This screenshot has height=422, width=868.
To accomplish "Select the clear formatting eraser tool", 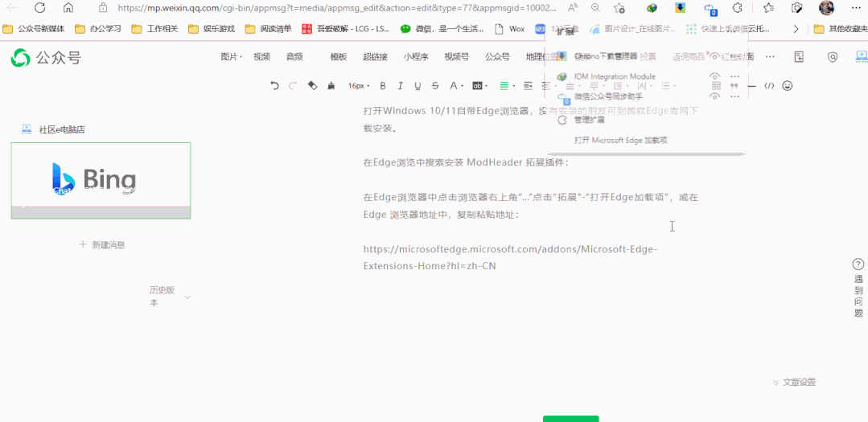I will [x=312, y=86].
